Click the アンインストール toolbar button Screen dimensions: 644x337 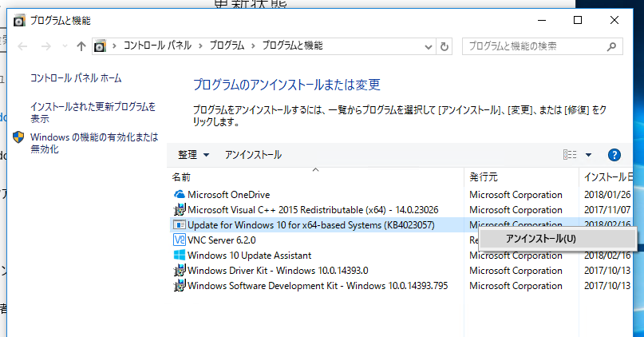pos(253,155)
